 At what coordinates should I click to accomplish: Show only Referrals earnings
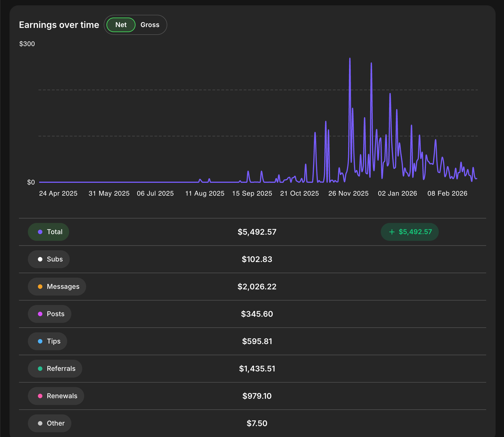(55, 369)
